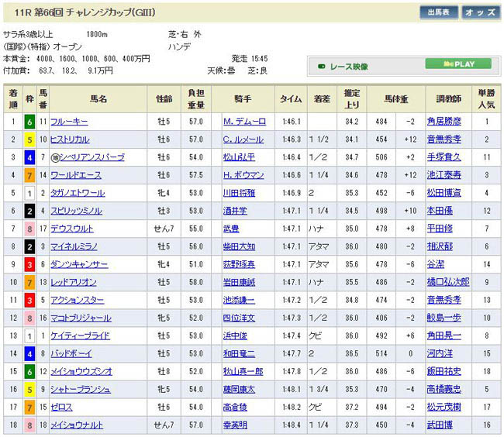This screenshot has height=437, width=504.
Task: Click red frame 3 icon for アクションスター
Action: tap(29, 300)
